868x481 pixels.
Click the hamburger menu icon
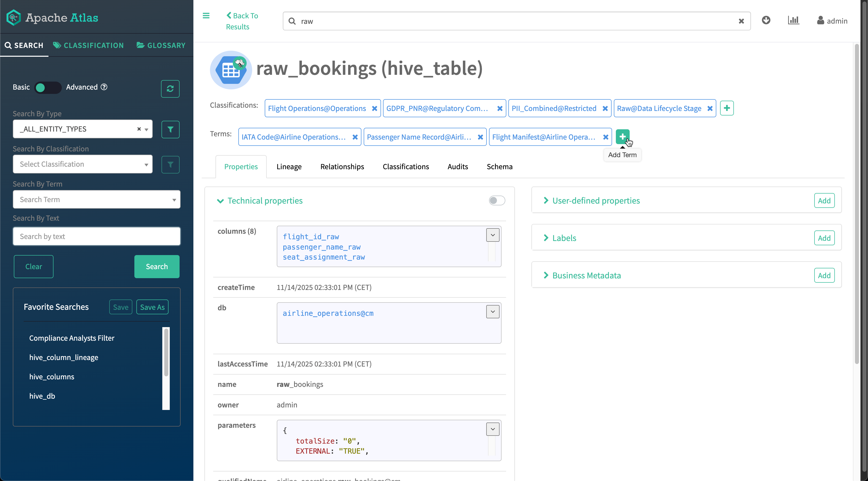[206, 16]
